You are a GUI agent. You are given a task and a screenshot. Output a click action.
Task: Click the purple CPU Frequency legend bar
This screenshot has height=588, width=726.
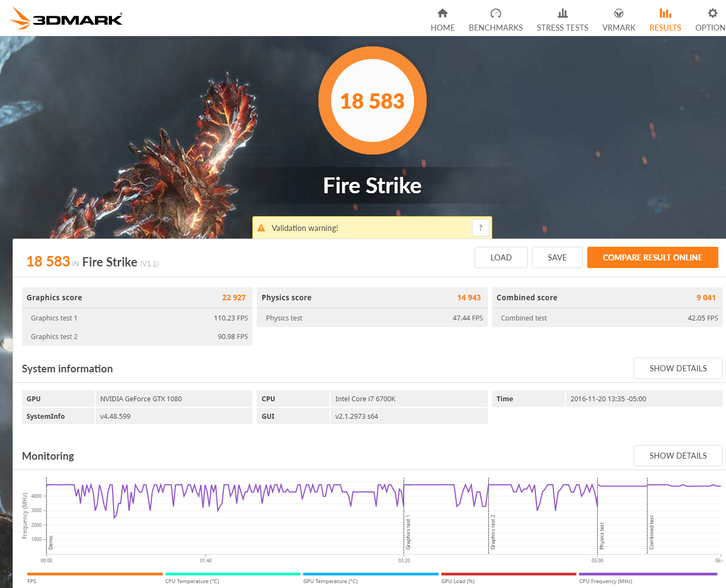click(648, 574)
